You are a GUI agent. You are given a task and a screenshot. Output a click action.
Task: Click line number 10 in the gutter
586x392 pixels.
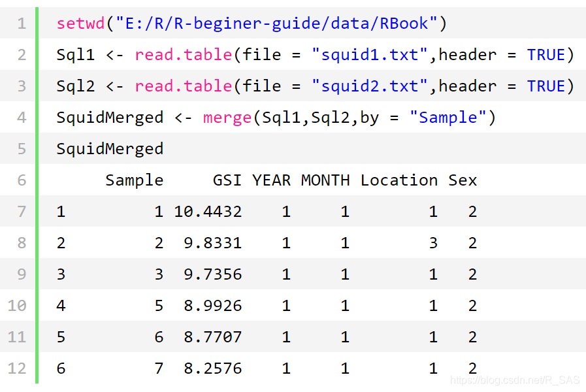tap(17, 306)
